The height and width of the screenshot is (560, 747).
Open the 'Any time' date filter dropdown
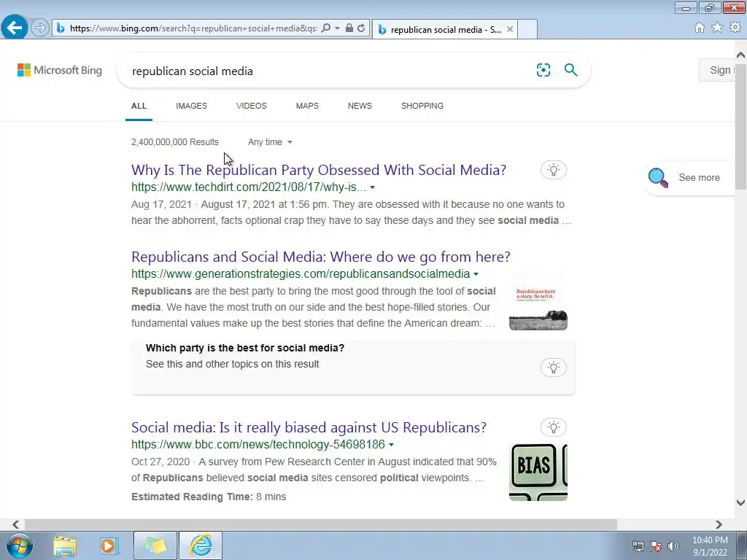270,142
